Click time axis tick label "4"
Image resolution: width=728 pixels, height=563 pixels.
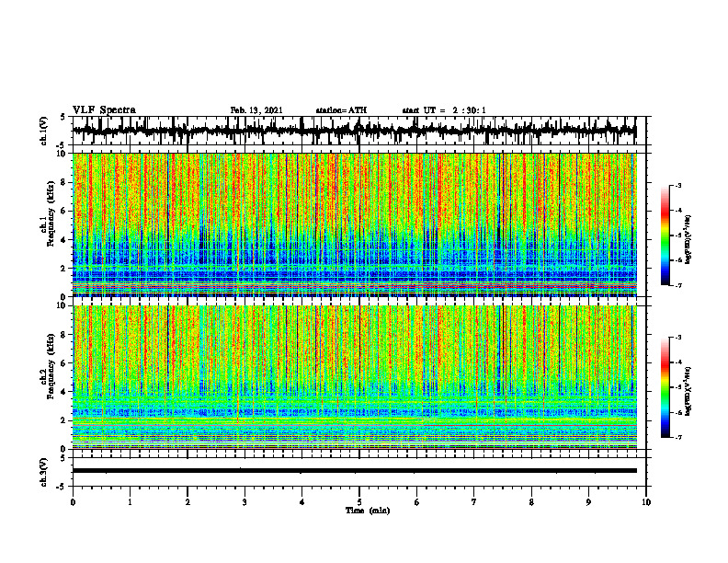point(301,502)
